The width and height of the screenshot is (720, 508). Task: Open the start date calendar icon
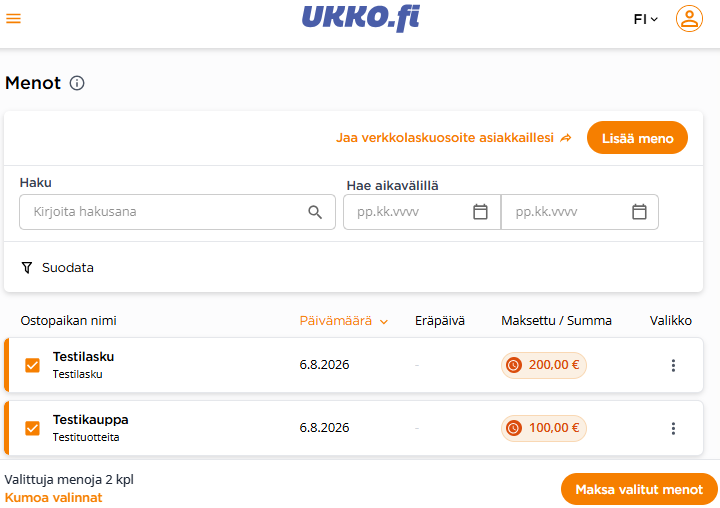click(480, 212)
